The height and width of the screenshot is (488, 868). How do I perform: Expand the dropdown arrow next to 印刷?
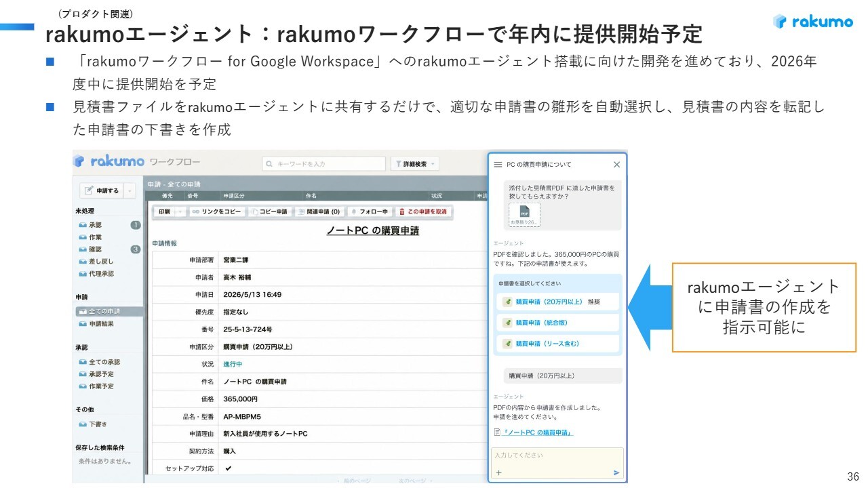(180, 211)
